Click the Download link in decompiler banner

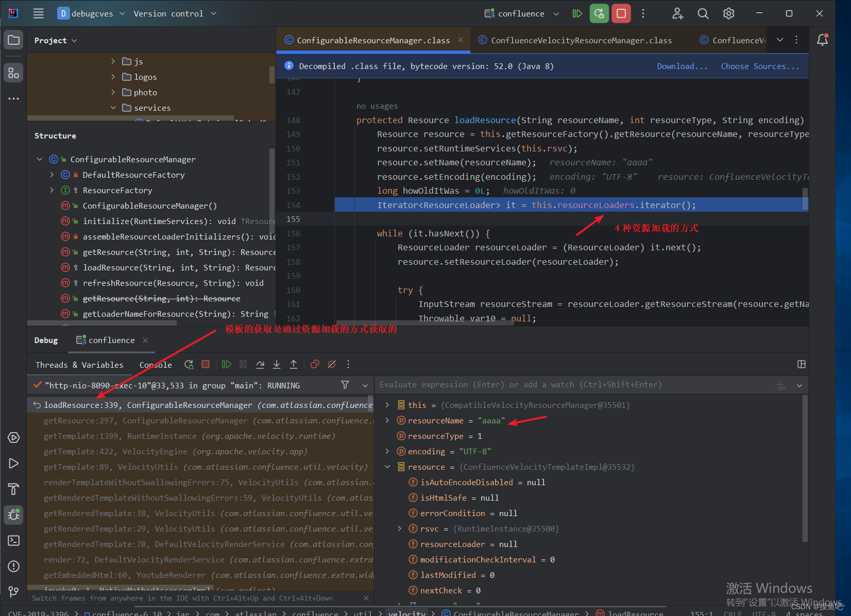click(682, 66)
